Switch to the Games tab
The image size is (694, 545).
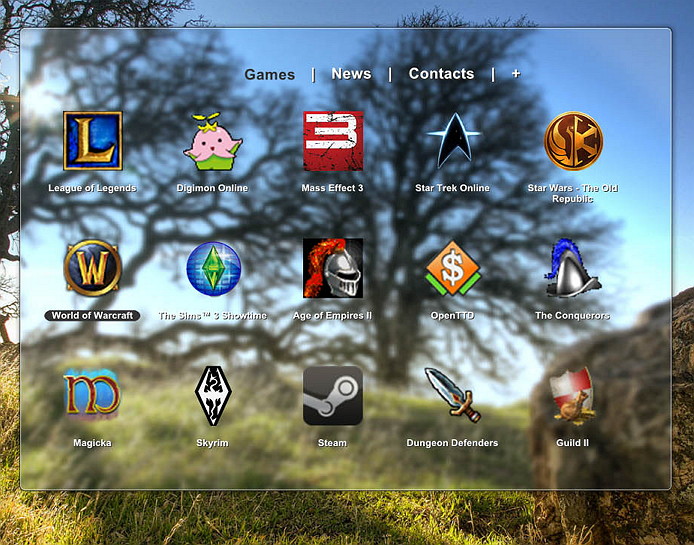[x=270, y=74]
